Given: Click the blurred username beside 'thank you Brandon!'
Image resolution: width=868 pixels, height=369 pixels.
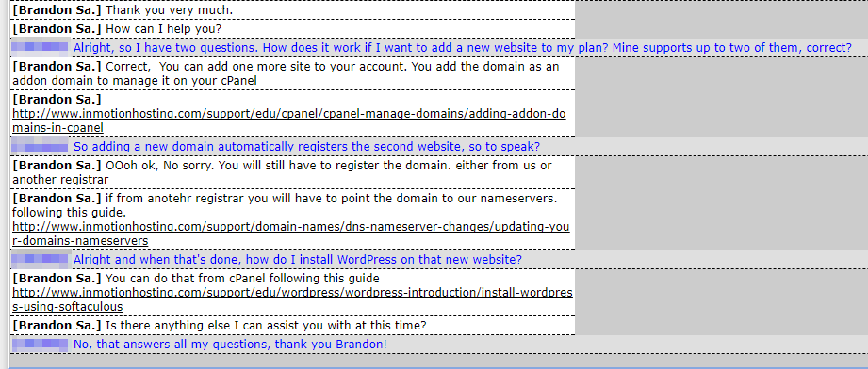Looking at the screenshot, I should [x=40, y=345].
